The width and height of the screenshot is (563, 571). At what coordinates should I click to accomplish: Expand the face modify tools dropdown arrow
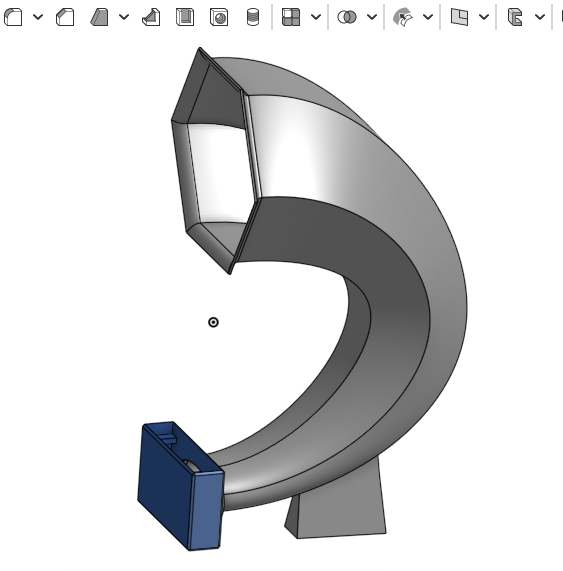click(x=428, y=17)
